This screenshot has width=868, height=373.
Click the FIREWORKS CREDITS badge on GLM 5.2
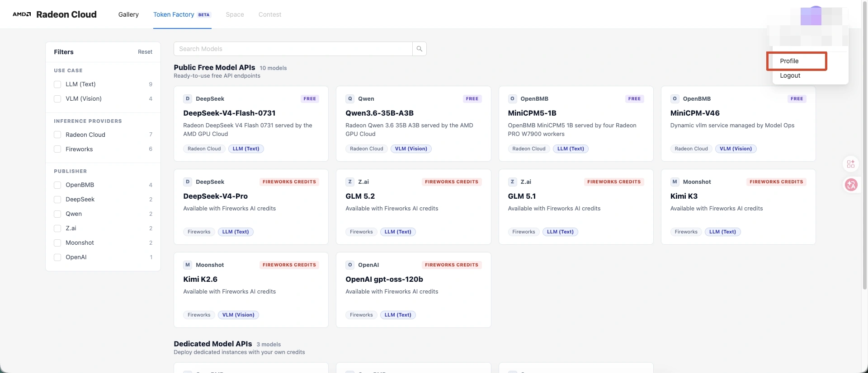(x=452, y=182)
